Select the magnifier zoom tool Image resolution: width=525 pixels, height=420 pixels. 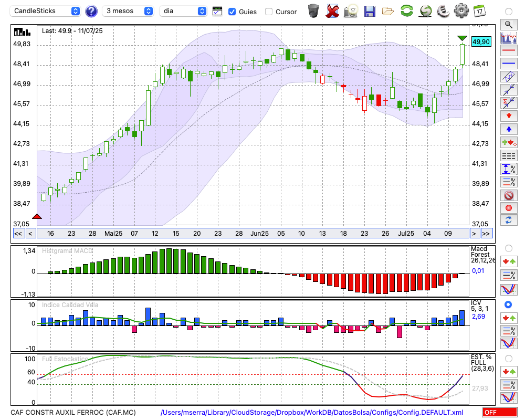point(509,25)
